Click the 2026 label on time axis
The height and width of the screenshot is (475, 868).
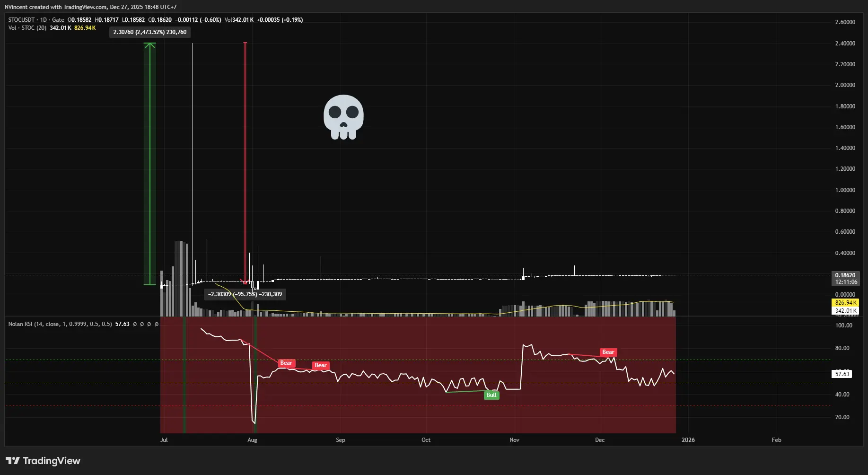[688, 440]
